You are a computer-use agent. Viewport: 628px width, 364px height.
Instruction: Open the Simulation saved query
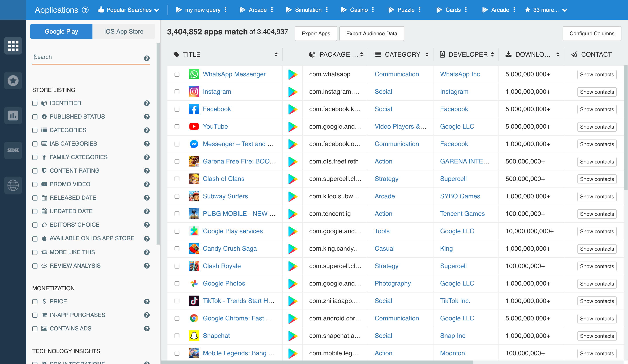click(x=308, y=10)
